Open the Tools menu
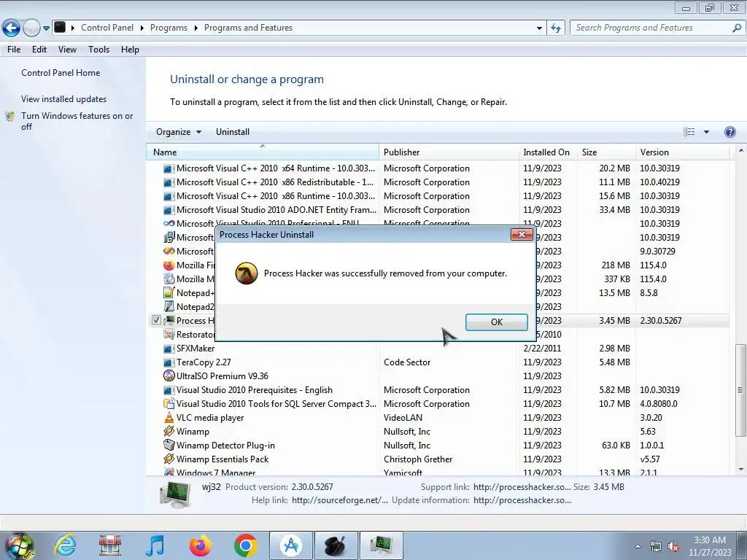Image resolution: width=747 pixels, height=560 pixels. click(x=98, y=50)
